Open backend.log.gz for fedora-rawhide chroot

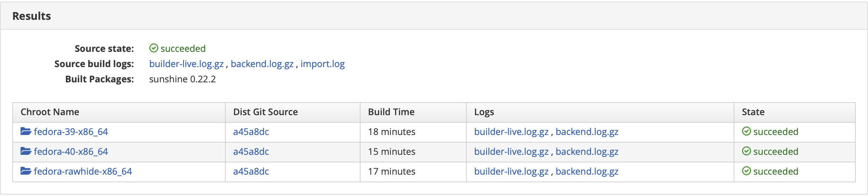[x=587, y=172]
